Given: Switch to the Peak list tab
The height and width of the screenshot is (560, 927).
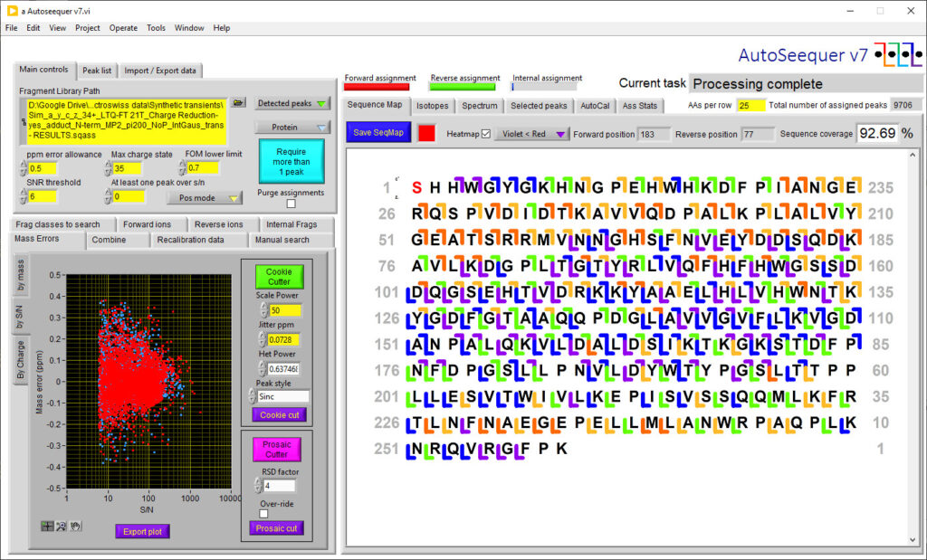Looking at the screenshot, I should pyautogui.click(x=97, y=71).
